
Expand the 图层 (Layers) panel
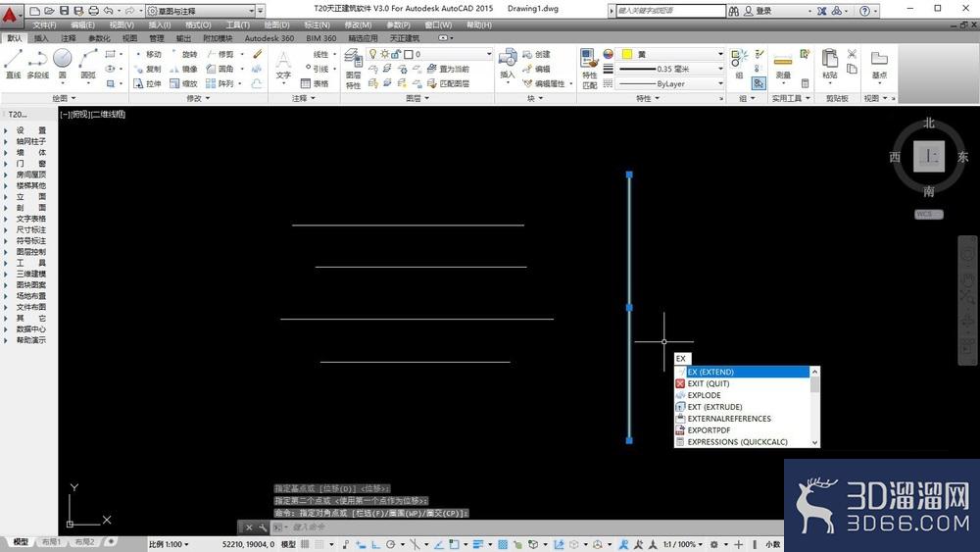click(417, 98)
